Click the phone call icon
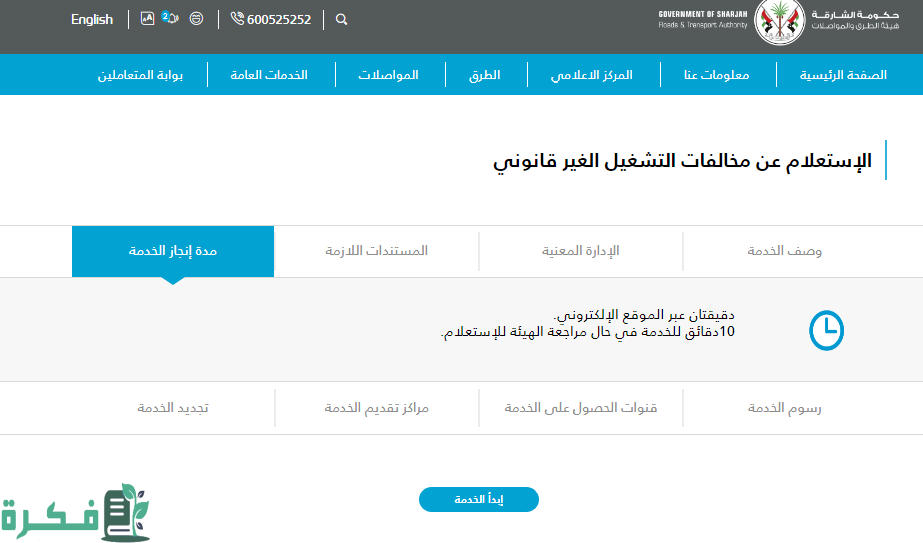This screenshot has height=543, width=923. 237,19
